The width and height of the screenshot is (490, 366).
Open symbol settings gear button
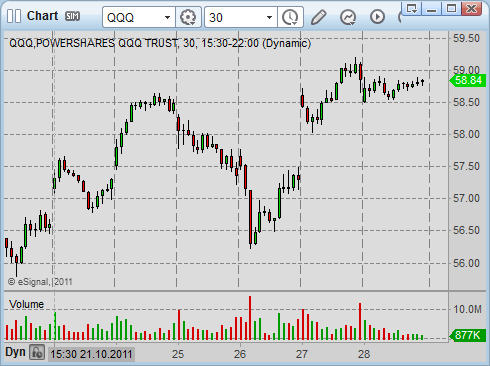[188, 17]
